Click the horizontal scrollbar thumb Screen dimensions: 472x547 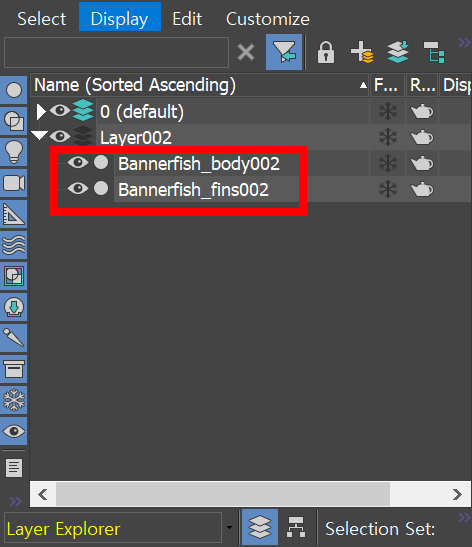coord(223,494)
